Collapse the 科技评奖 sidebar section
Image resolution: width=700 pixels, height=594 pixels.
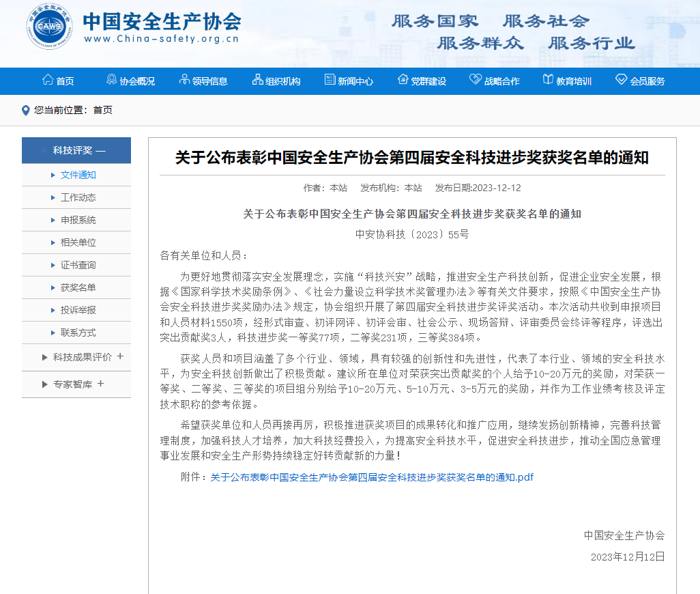pos(76,150)
